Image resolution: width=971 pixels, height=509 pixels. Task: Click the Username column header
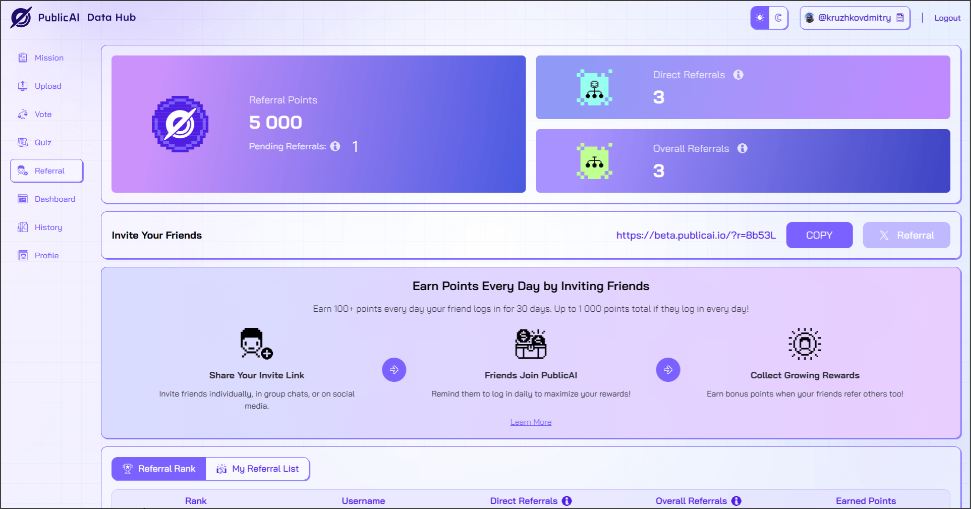(x=364, y=501)
